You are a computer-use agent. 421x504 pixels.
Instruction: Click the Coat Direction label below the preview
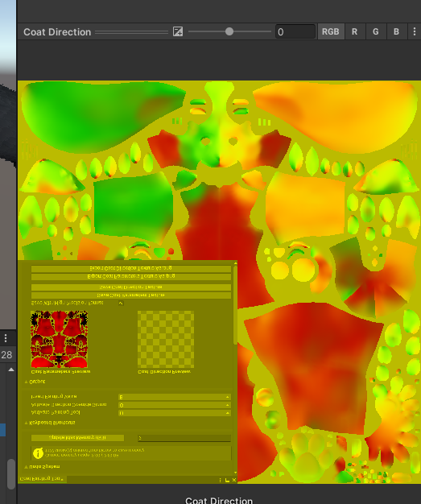tap(219, 501)
